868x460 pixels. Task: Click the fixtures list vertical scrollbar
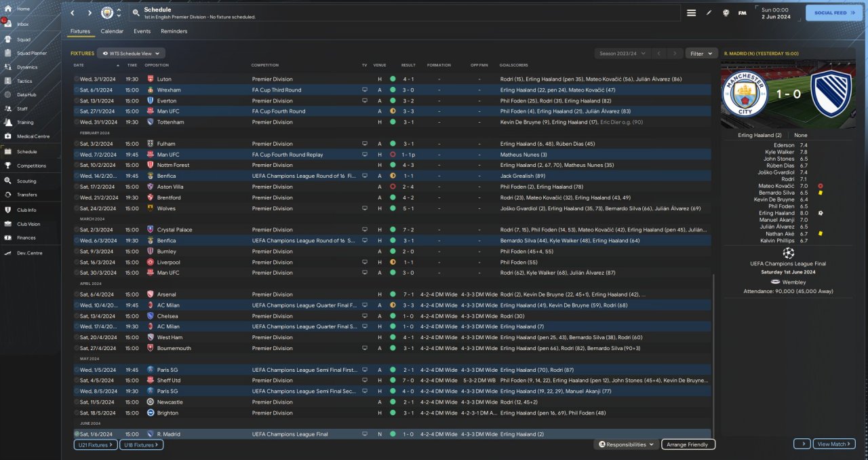click(x=713, y=353)
